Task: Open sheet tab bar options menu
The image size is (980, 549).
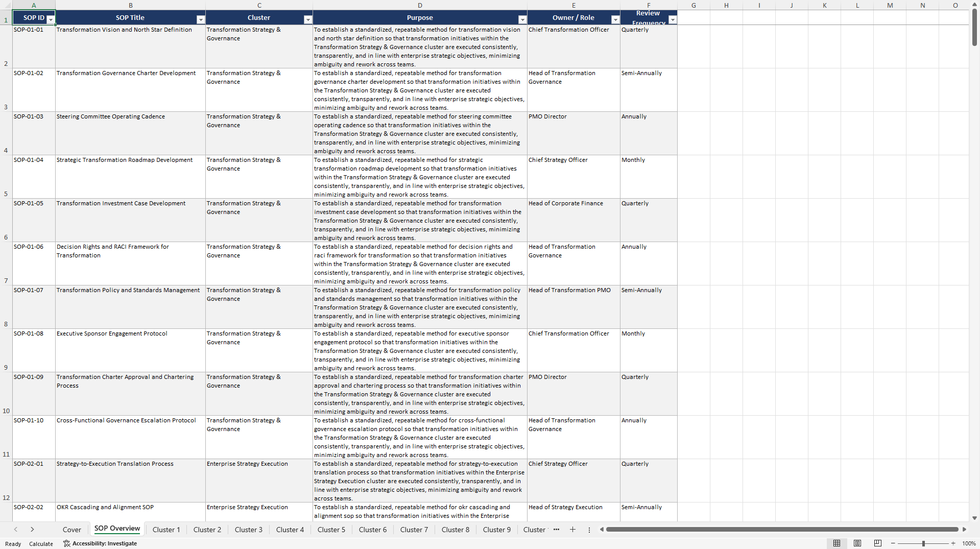Action: pos(589,530)
